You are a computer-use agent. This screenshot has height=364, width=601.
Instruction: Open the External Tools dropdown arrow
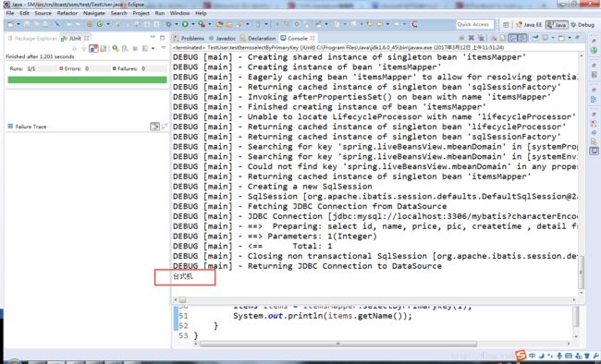(x=209, y=25)
